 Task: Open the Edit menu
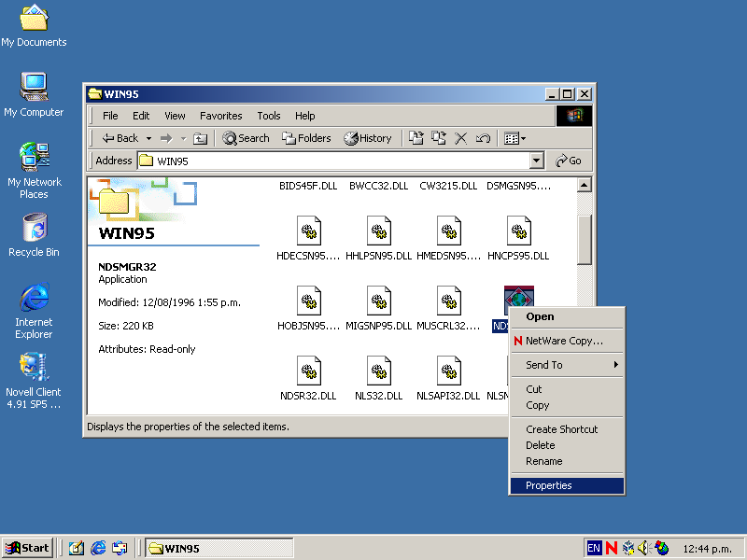(141, 116)
